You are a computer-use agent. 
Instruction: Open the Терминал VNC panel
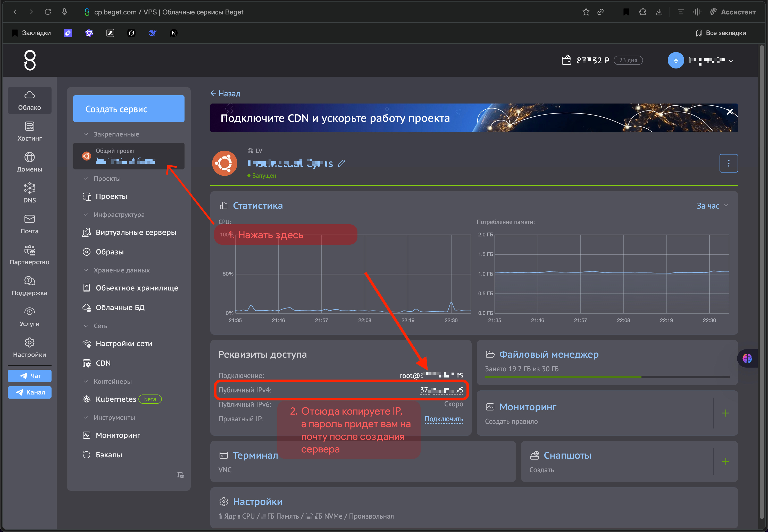tap(363, 462)
